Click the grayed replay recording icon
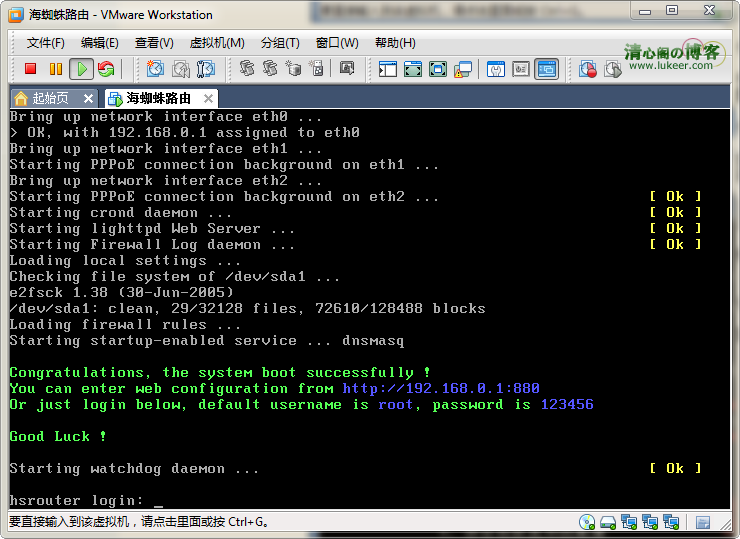The height and width of the screenshot is (539, 740). pyautogui.click(x=613, y=69)
